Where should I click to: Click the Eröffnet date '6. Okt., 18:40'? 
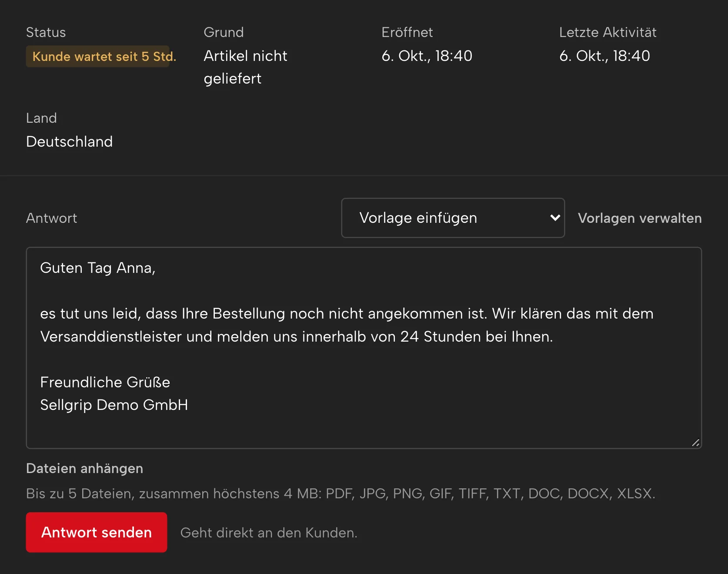tap(427, 56)
